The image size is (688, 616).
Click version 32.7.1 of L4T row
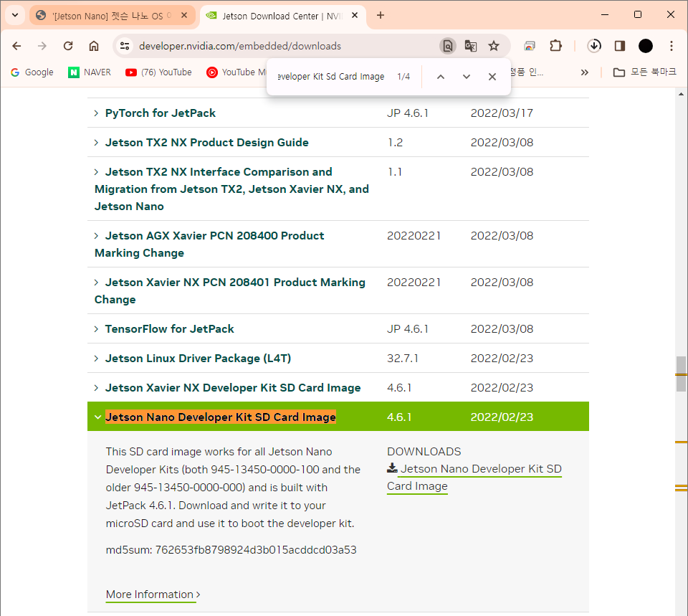(x=403, y=359)
